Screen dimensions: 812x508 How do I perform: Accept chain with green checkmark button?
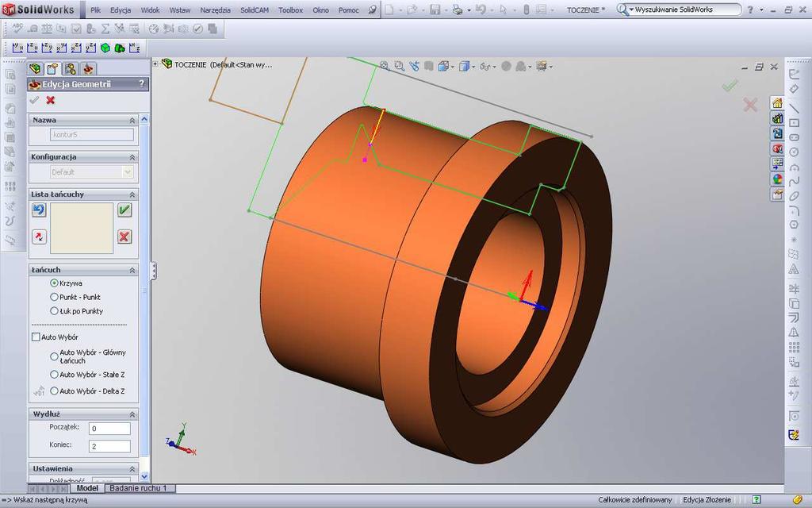click(124, 210)
